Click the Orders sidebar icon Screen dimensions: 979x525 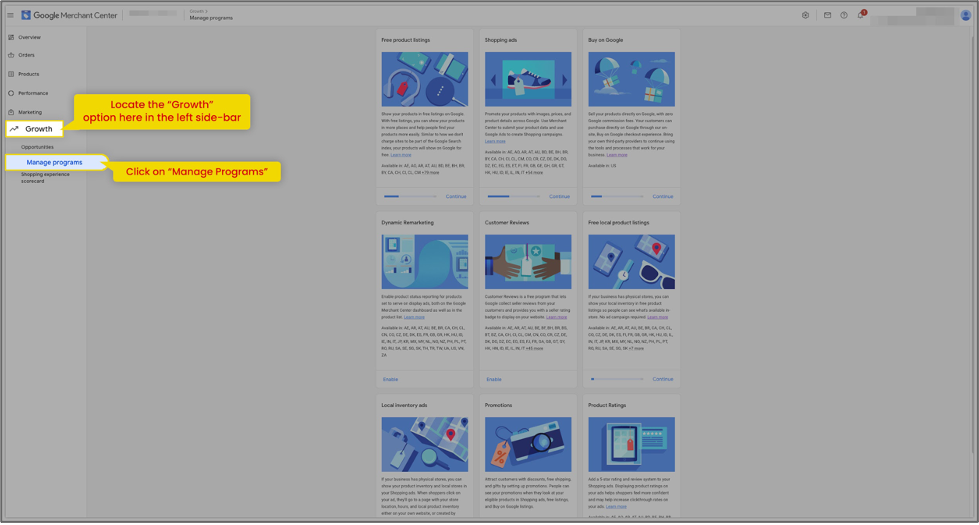[11, 55]
